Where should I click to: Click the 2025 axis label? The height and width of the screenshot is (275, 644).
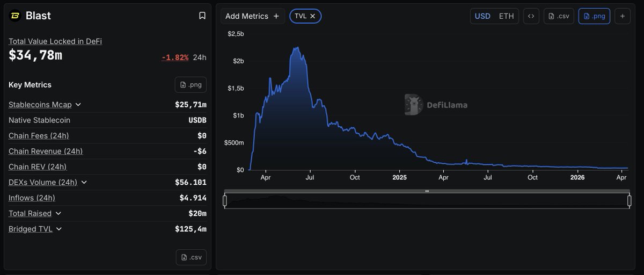(x=400, y=177)
